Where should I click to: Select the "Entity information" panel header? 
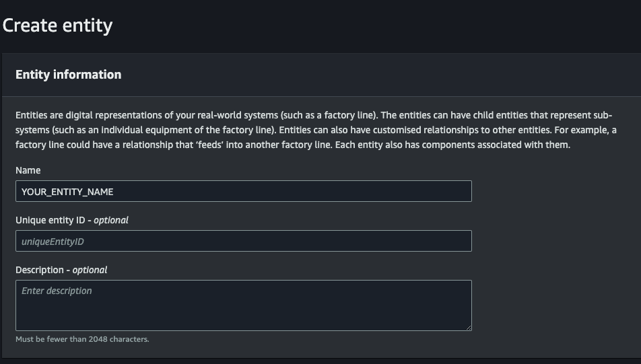[x=69, y=75]
